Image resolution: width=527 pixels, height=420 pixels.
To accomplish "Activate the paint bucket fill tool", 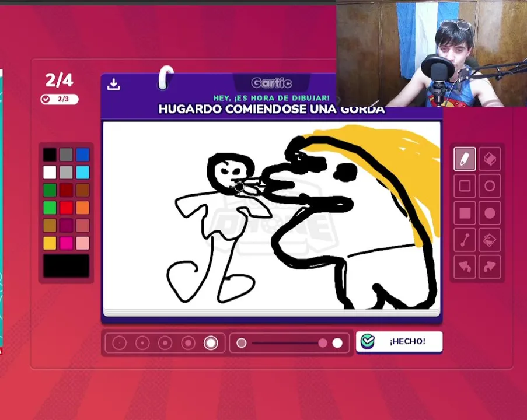I will coord(489,240).
